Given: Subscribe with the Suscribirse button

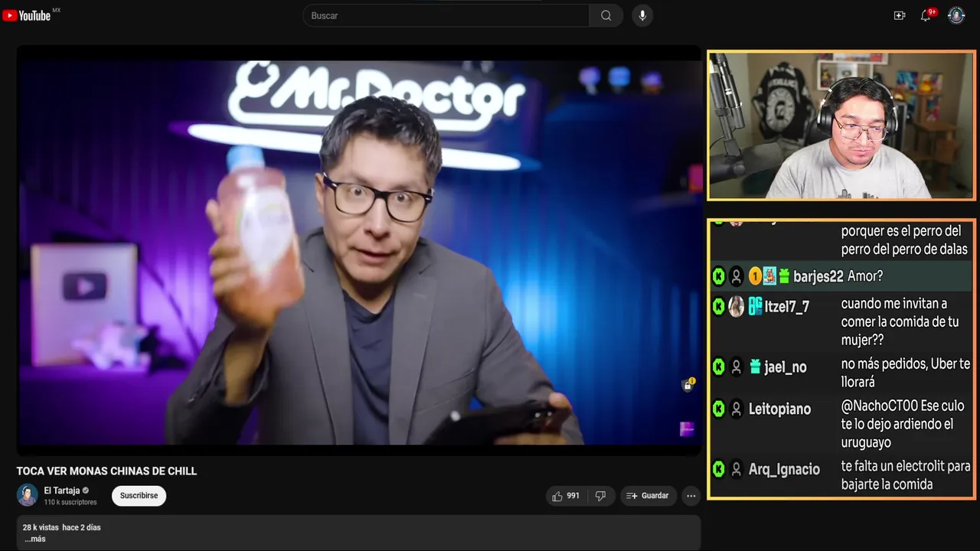Looking at the screenshot, I should coord(139,496).
